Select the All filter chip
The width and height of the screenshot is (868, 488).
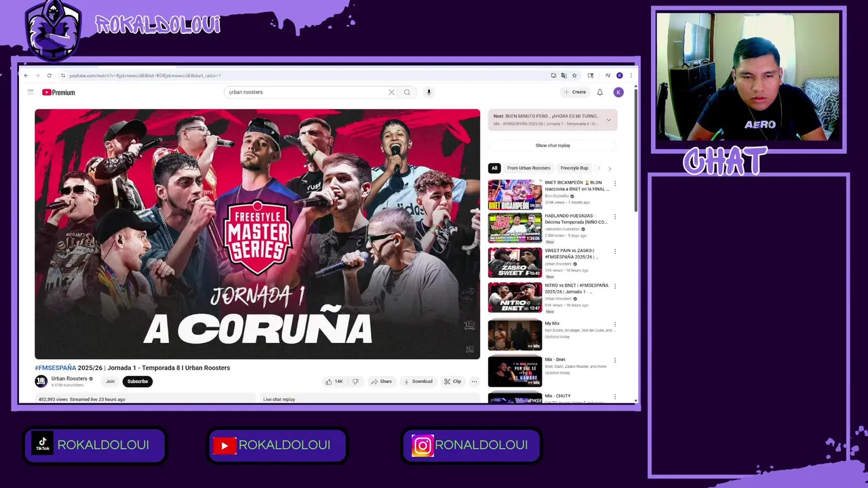coord(494,168)
